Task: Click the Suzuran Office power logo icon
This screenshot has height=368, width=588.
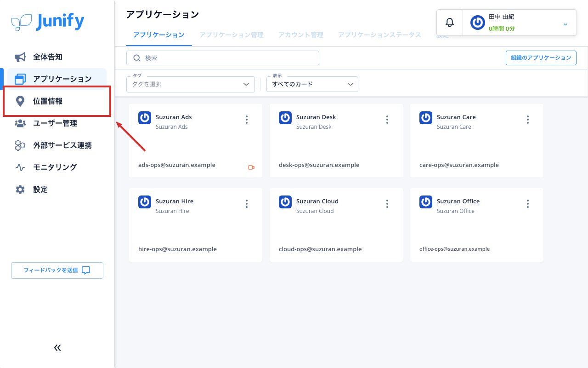Action: pos(426,202)
